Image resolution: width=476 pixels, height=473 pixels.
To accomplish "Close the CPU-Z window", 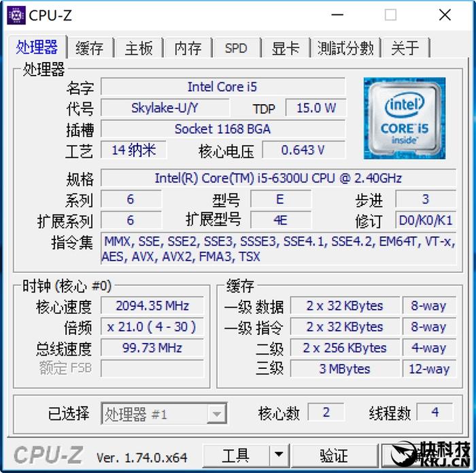I will pyautogui.click(x=445, y=15).
